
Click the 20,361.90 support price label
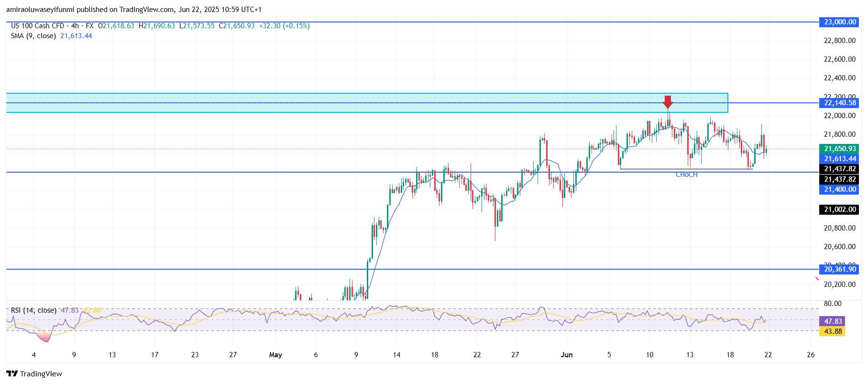(x=840, y=269)
